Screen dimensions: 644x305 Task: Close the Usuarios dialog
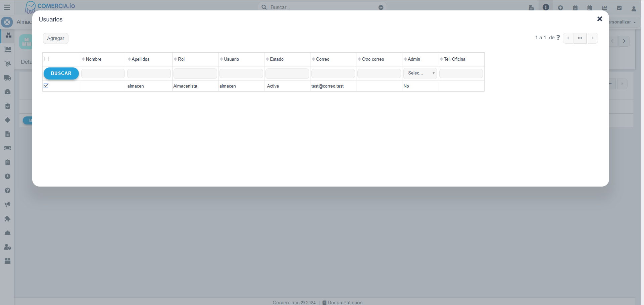point(600,19)
